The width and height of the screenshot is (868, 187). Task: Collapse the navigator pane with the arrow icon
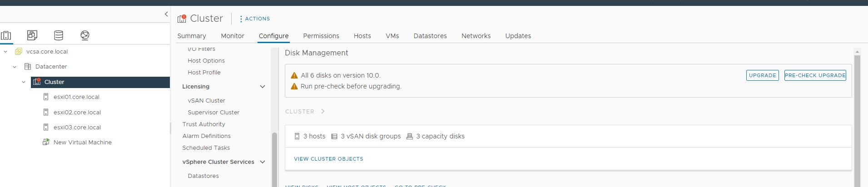(x=166, y=14)
